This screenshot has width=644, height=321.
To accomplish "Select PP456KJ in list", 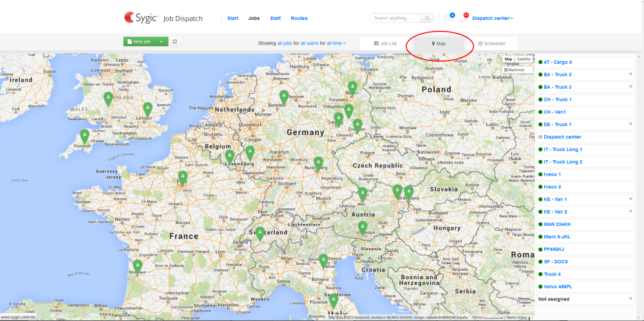I will pyautogui.click(x=585, y=249).
